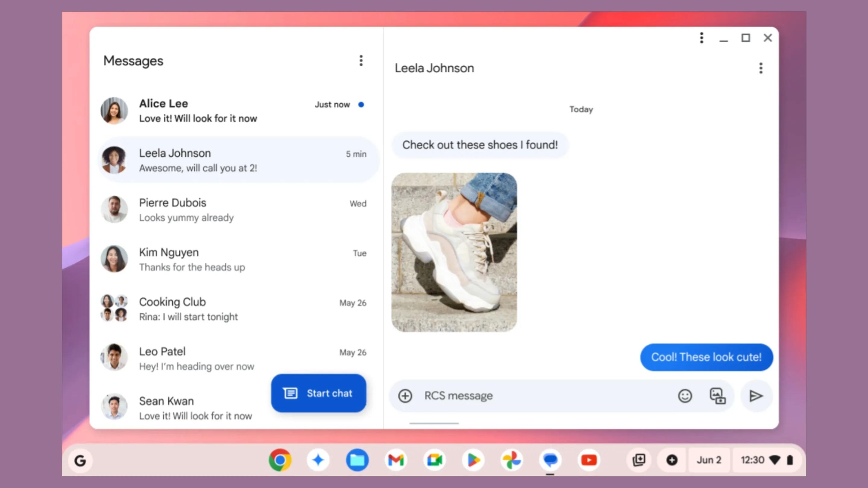Viewport: 868px width, 488px height.
Task: Open the emoji picker
Action: coord(685,396)
